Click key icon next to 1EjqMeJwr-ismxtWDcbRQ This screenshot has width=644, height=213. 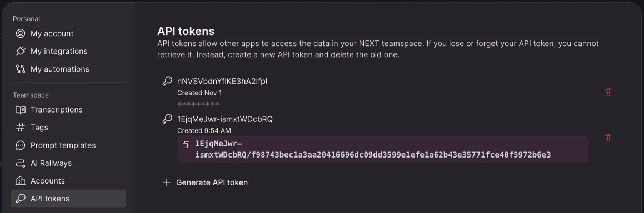click(x=167, y=119)
